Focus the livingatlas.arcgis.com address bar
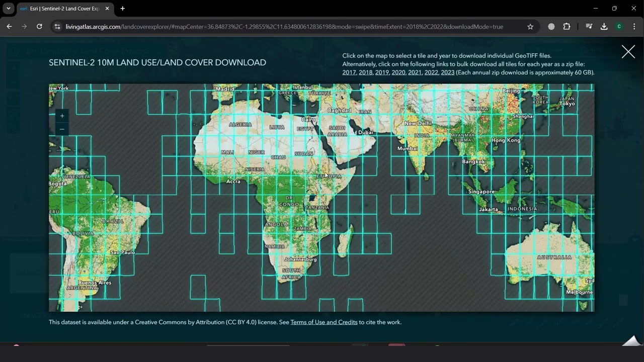 pos(284,27)
